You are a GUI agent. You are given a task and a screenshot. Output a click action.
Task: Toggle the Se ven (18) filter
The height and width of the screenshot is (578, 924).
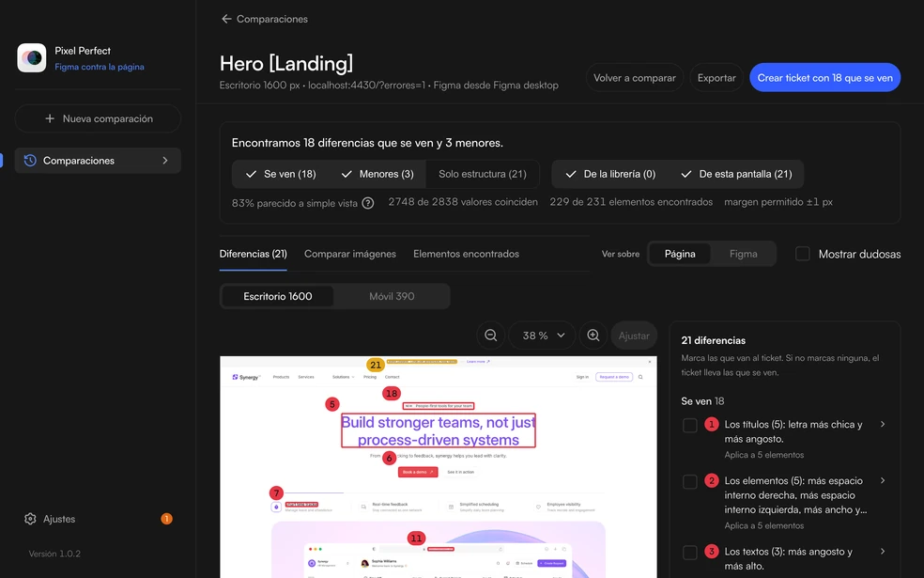[x=281, y=174]
